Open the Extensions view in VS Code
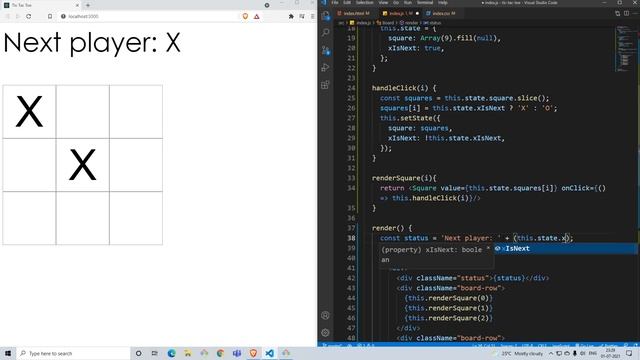This screenshot has height=360, width=640. coord(325,85)
